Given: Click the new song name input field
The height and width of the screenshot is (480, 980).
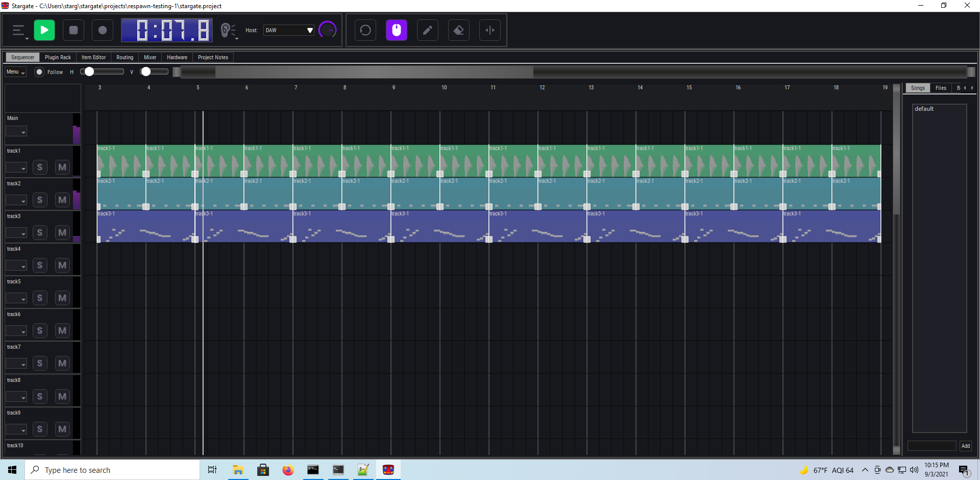Looking at the screenshot, I should pos(932,446).
